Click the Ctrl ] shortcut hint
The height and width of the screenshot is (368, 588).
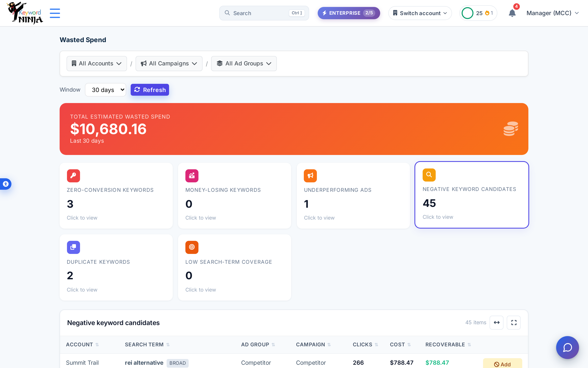tap(297, 13)
